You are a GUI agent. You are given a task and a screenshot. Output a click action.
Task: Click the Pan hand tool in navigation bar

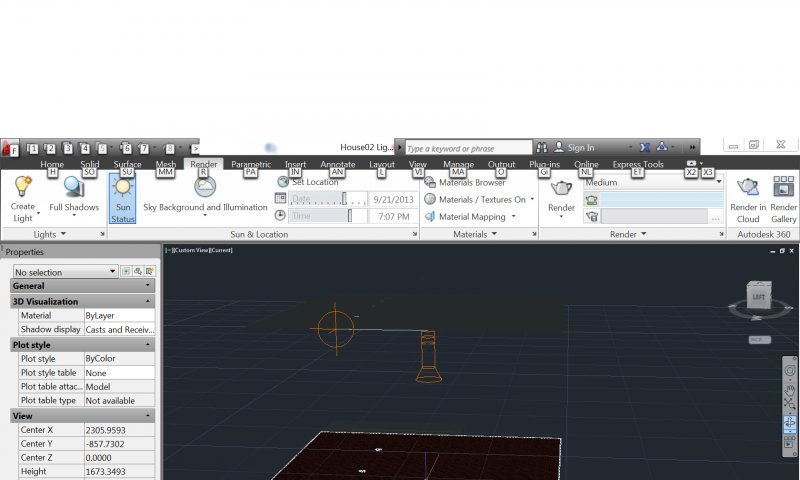(x=789, y=390)
